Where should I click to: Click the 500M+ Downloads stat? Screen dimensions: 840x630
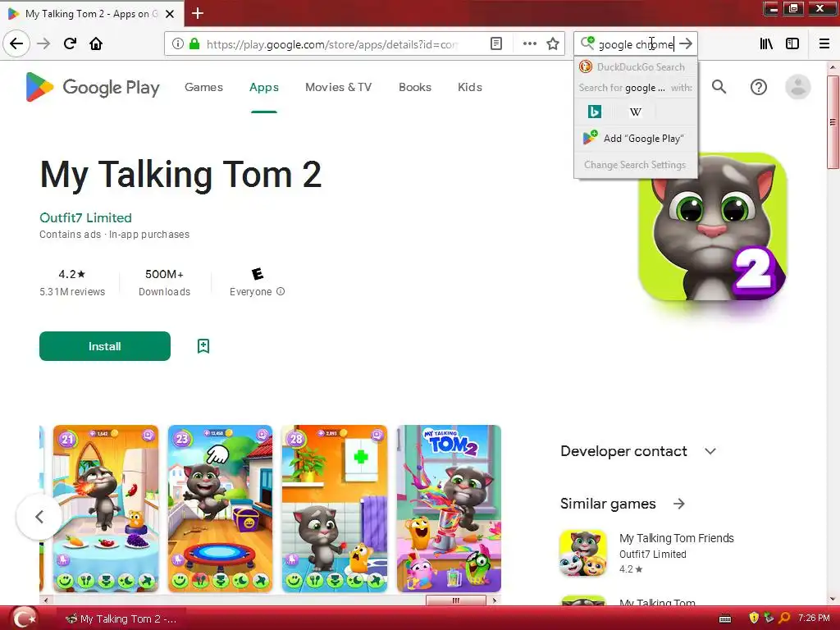(x=164, y=282)
